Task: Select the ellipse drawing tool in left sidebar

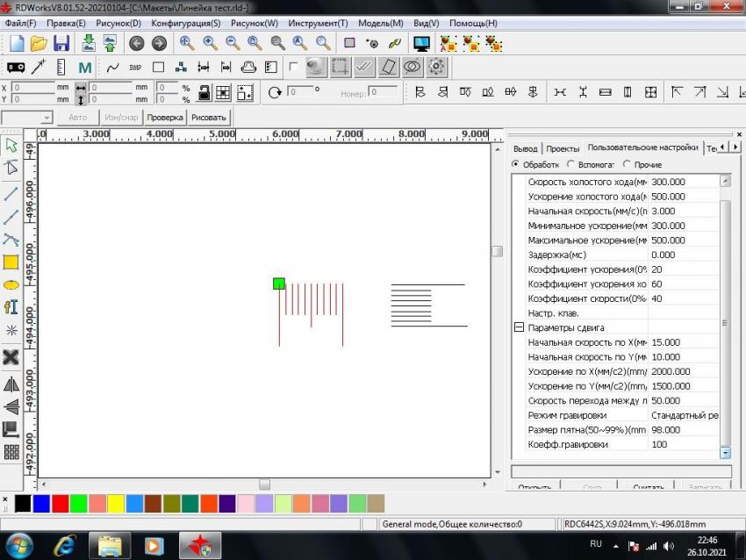Action: pyautogui.click(x=11, y=284)
